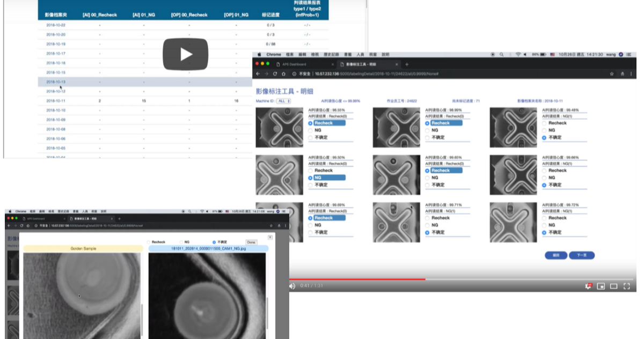Click the value 15 in the 2018-10-11 row

(144, 101)
